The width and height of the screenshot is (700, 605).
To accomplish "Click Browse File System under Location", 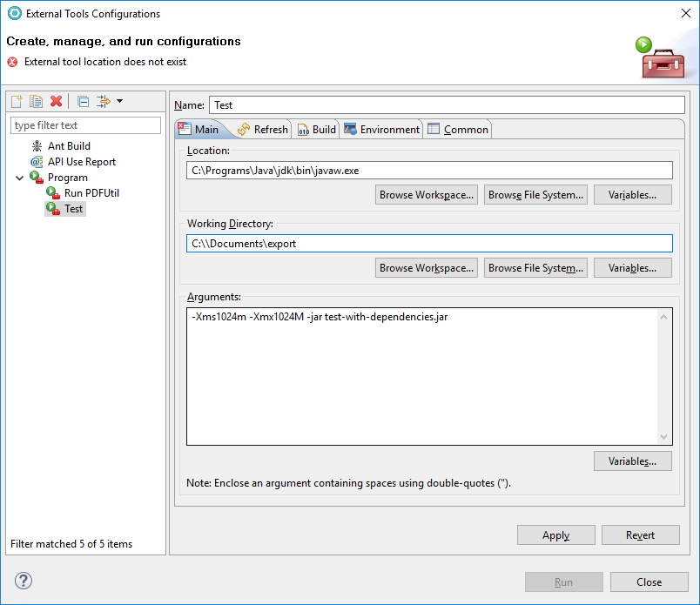I will click(536, 195).
